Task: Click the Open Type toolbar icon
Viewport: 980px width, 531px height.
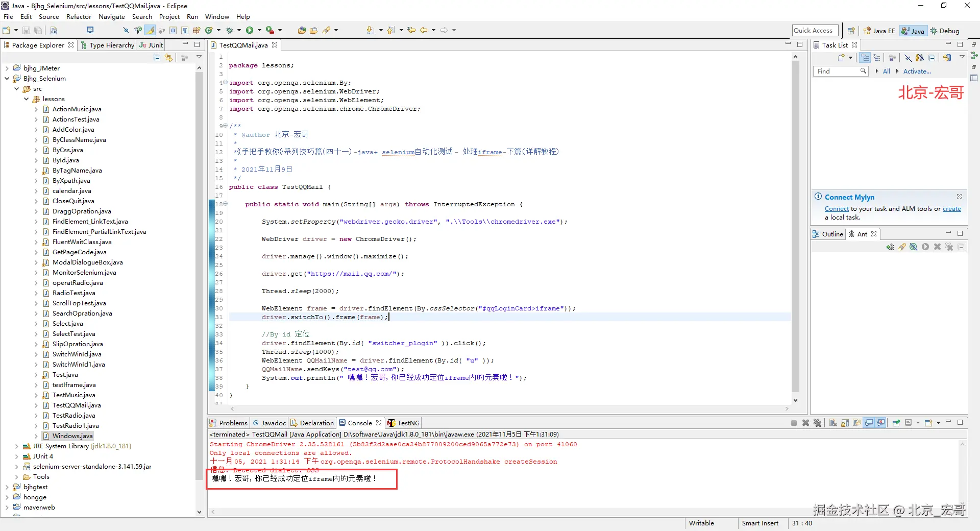Action: pos(302,31)
